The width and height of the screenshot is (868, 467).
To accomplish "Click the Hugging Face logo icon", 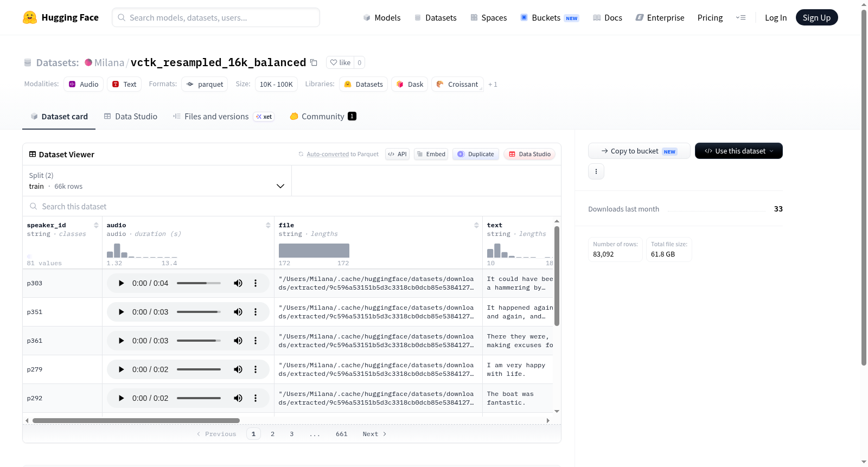I will coord(30,17).
